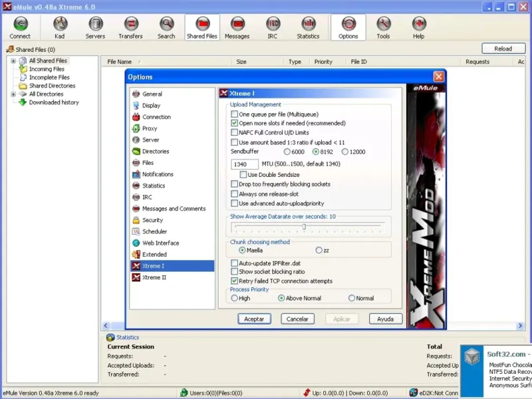Viewport: 532px width, 399px height.
Task: Check Use advanced auto-uploadpriority
Action: [x=234, y=203]
